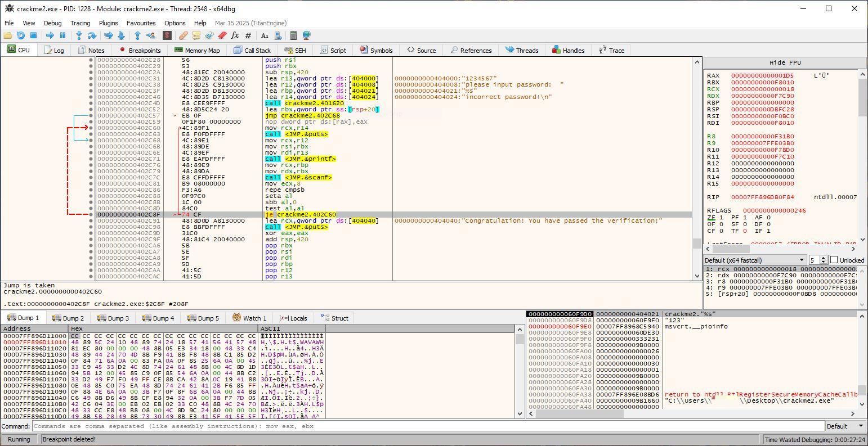Viewport: 868px width, 446px height.
Task: Open the Default dropdown beside command bar
Action: 845,426
